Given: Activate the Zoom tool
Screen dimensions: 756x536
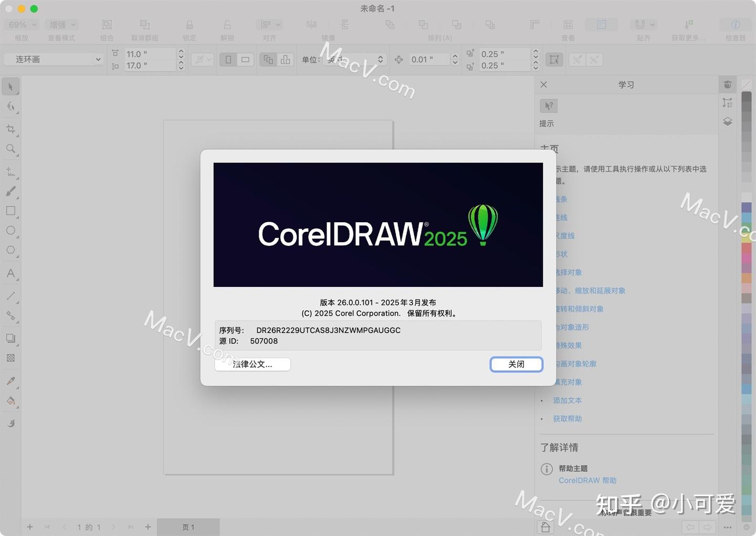Looking at the screenshot, I should (x=11, y=149).
